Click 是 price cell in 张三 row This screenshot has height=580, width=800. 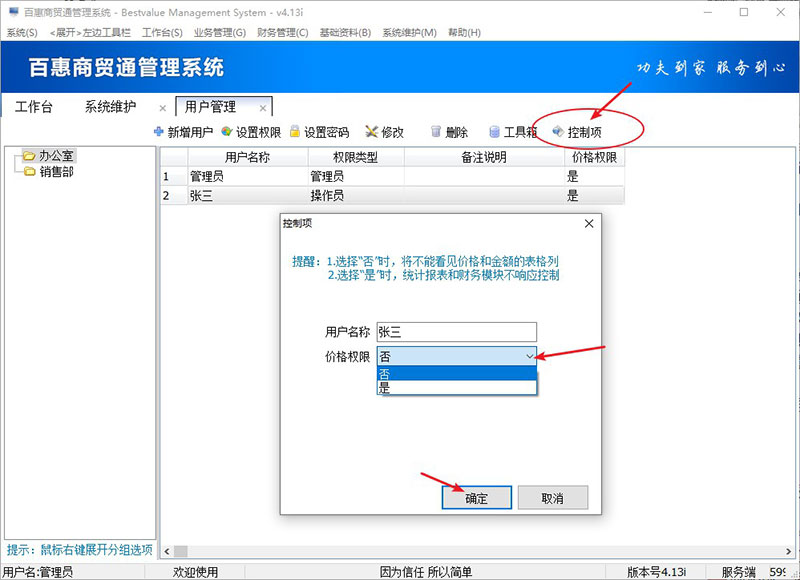(x=594, y=195)
